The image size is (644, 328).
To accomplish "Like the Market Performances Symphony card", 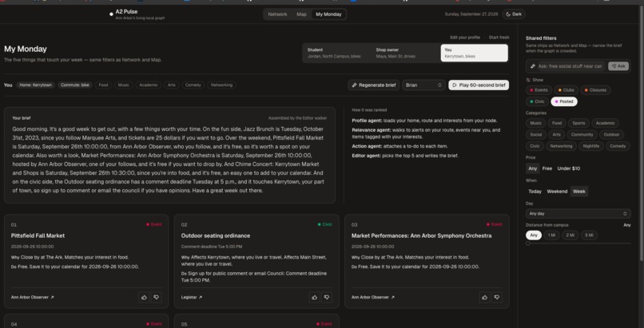I will 485,297.
